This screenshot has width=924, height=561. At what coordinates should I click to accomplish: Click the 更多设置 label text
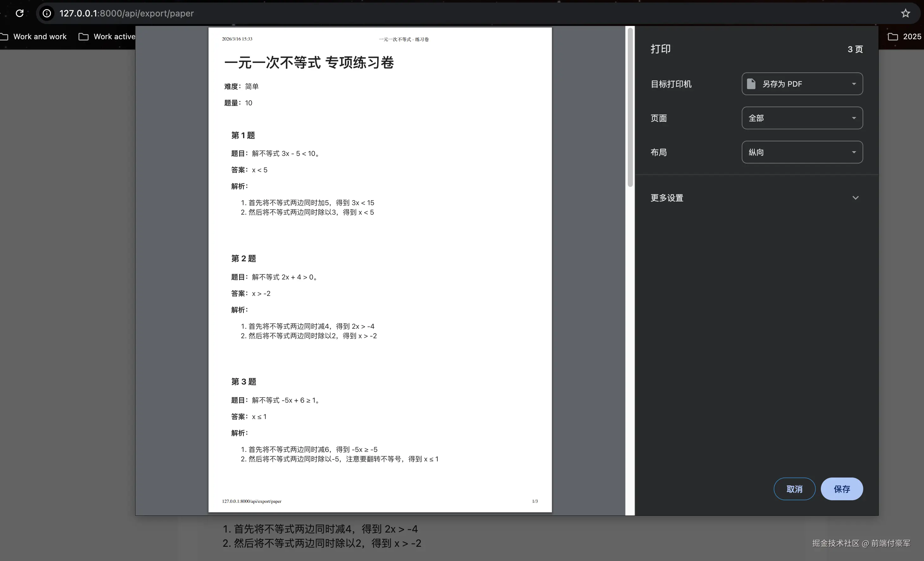pos(667,198)
